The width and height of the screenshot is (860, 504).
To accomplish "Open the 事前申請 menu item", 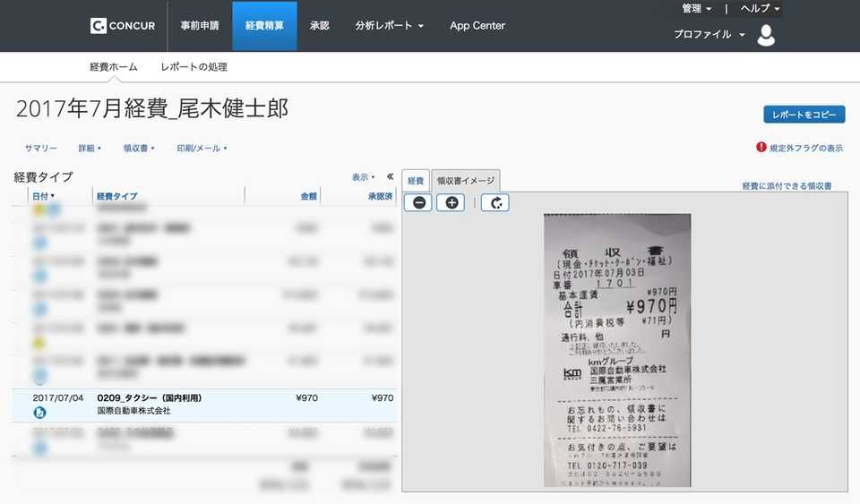I will point(199,26).
